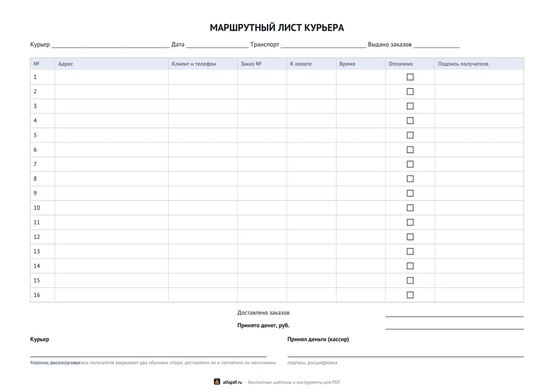Mark row 12 as Оплачено

[410, 236]
